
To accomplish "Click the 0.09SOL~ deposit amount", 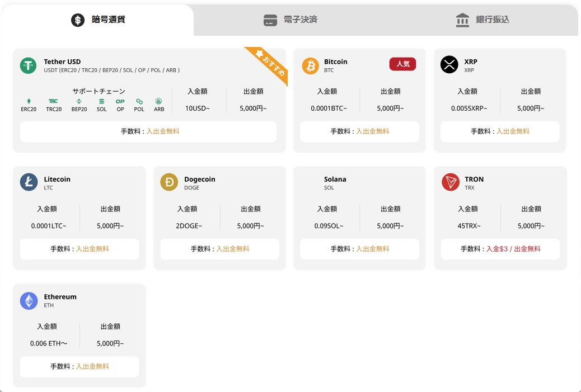I will click(x=329, y=226).
